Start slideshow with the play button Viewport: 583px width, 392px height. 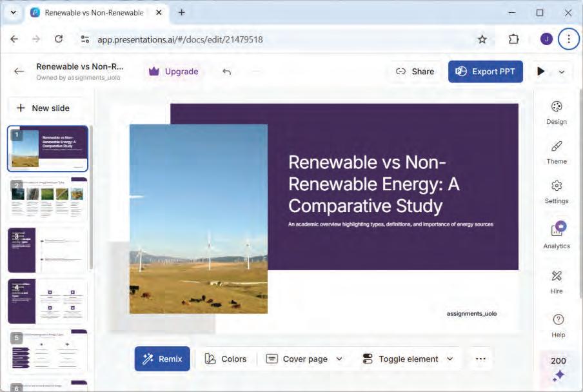(541, 72)
